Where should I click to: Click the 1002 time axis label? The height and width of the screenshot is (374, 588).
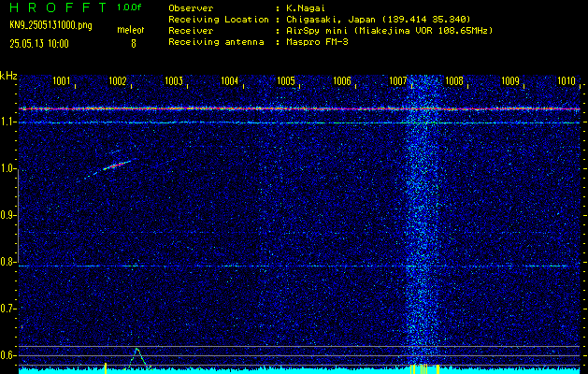point(118,80)
